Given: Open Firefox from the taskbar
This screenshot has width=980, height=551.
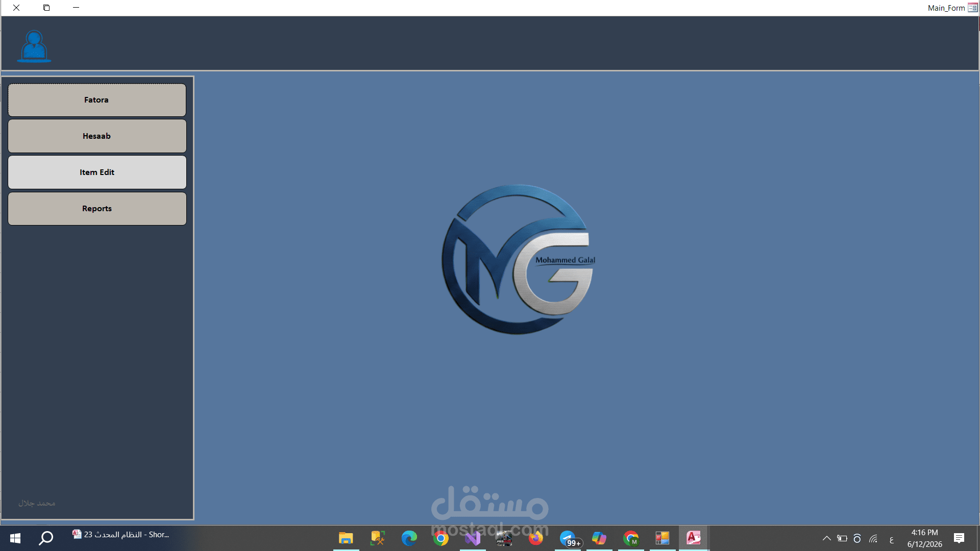Looking at the screenshot, I should 536,538.
